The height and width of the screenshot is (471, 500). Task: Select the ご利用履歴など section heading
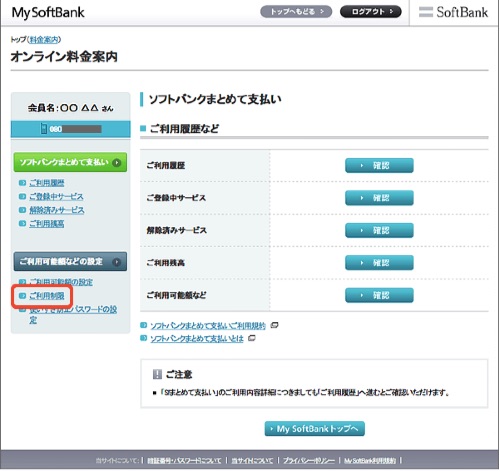184,129
